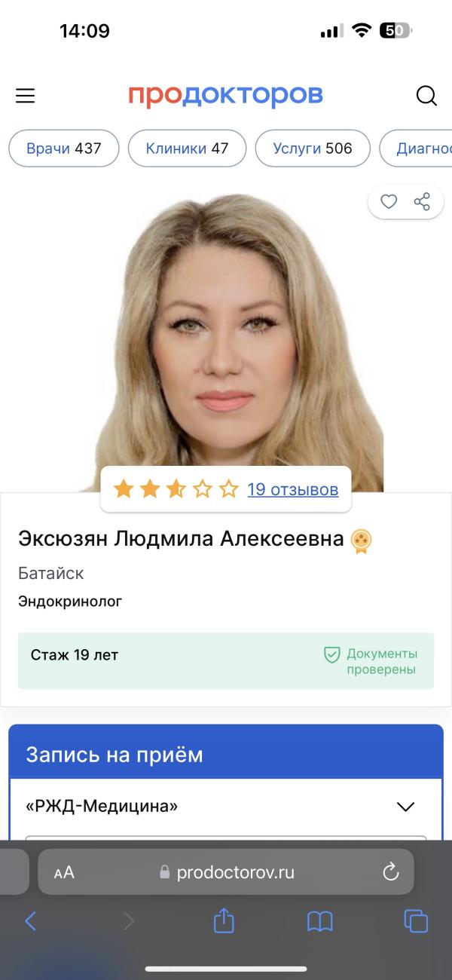
Task: Go back to previous page
Action: tap(31, 920)
